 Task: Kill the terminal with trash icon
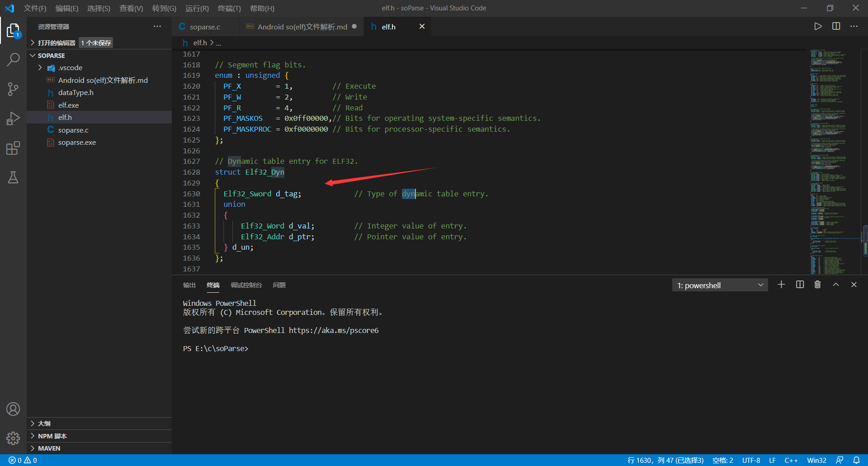pos(817,285)
